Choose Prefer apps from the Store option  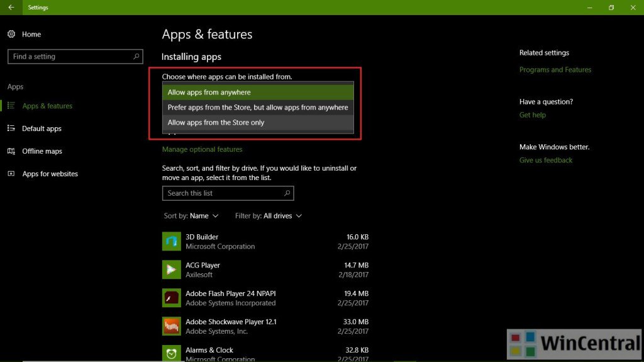coord(258,108)
